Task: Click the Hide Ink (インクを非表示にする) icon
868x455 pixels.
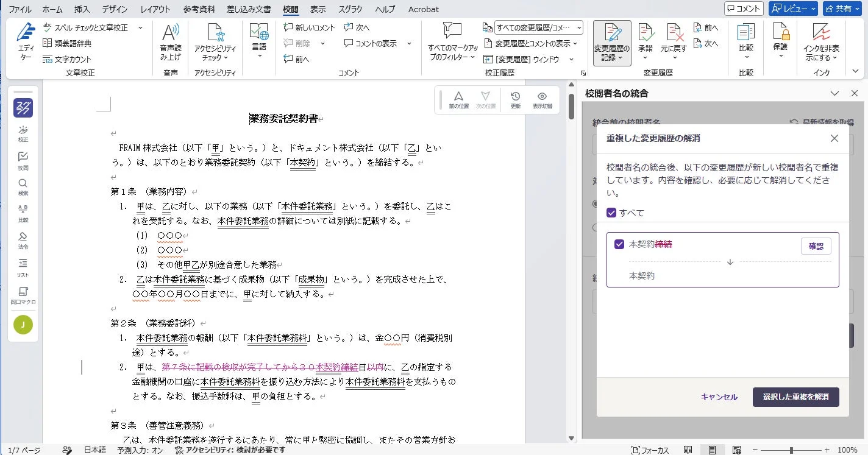Action: 821,32
